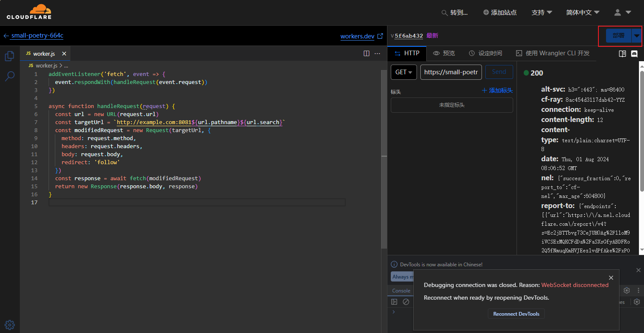Click the 标头 headers label

click(396, 92)
